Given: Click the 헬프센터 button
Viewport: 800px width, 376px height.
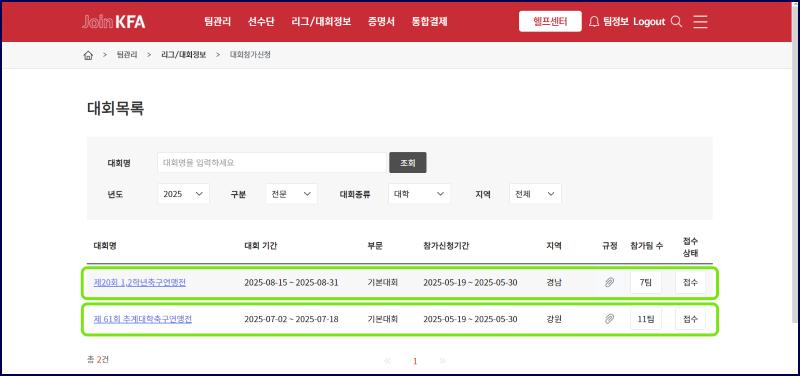Looking at the screenshot, I should tap(550, 21).
